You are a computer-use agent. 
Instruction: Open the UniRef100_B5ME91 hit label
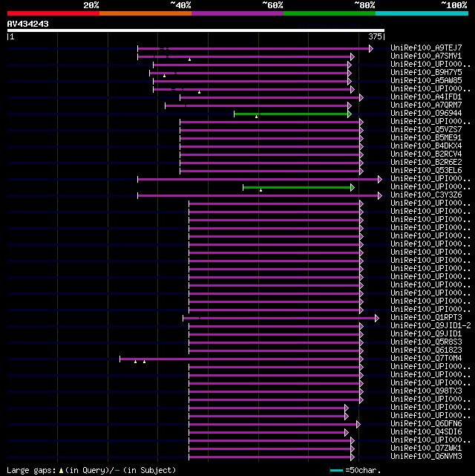point(426,138)
